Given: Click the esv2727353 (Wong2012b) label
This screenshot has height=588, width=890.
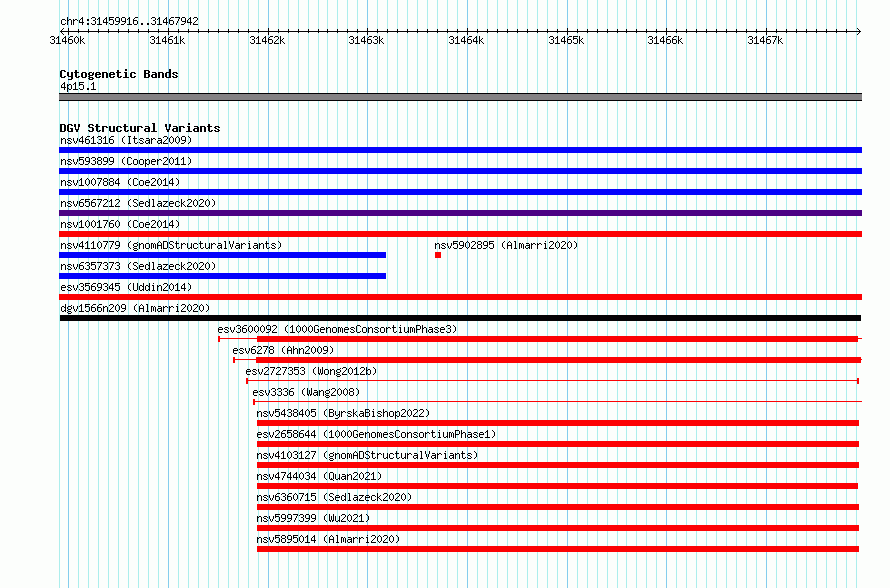Looking at the screenshot, I should coord(311,371).
